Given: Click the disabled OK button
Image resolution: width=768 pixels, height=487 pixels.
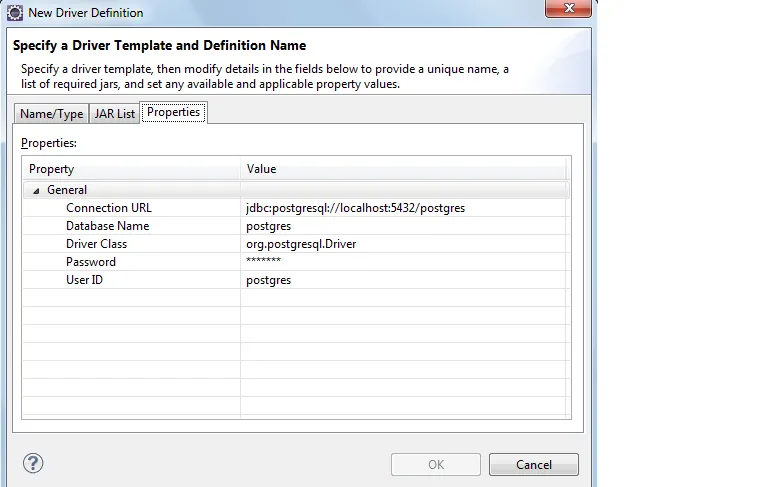Looking at the screenshot, I should pyautogui.click(x=435, y=464).
